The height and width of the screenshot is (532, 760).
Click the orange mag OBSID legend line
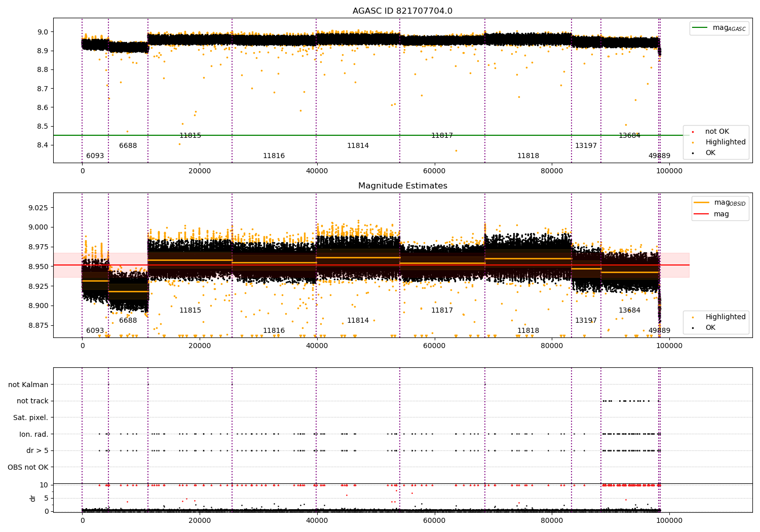pyautogui.click(x=702, y=203)
